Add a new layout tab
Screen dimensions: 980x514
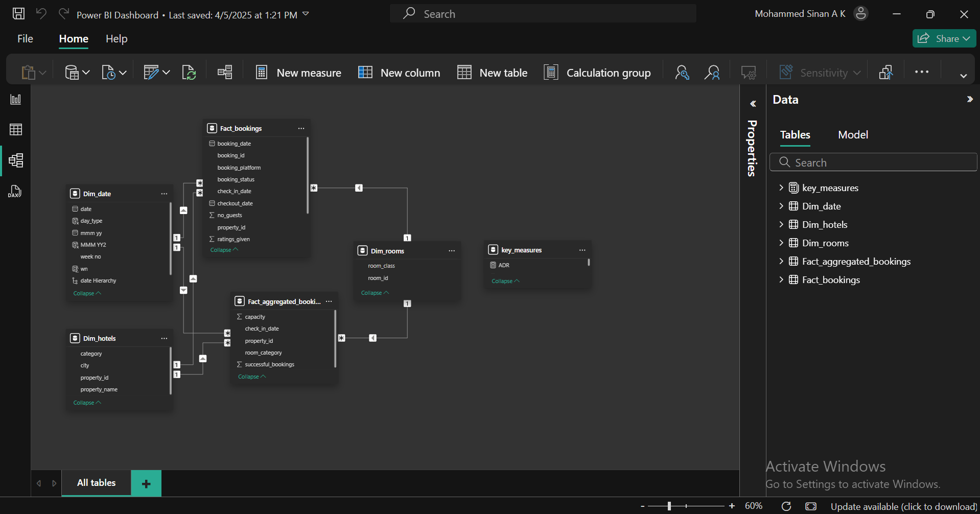point(146,483)
